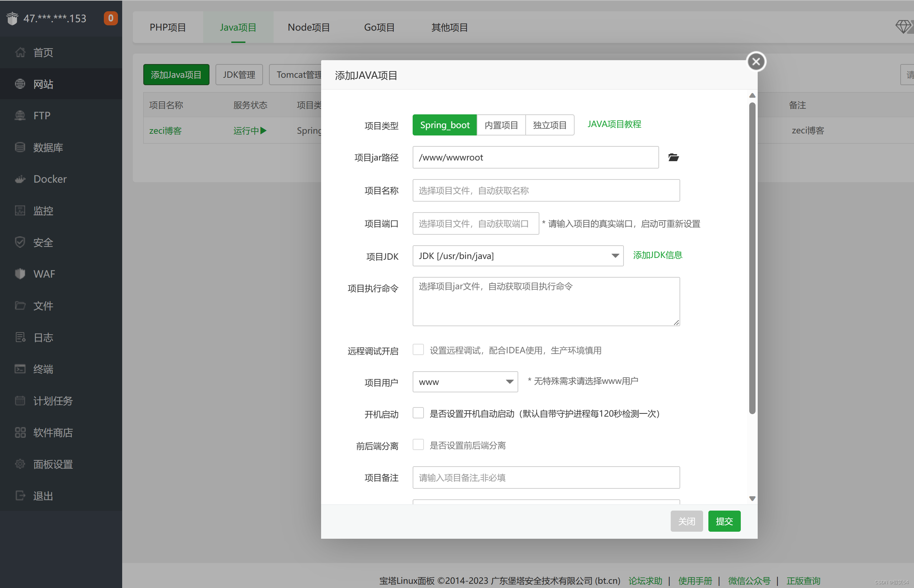
Task: Click the 数据库 database icon
Action: click(x=20, y=147)
